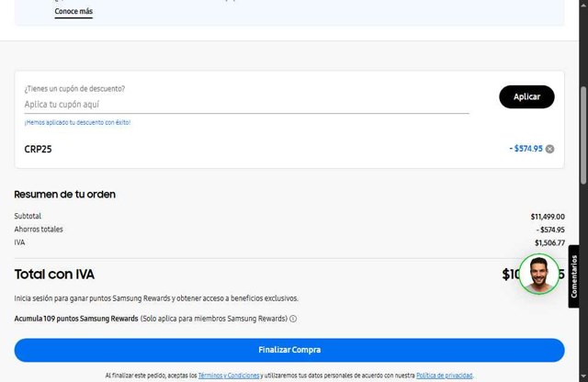Open the Samsung Rewards info icon
Screen dimensions: 588x382
point(293,319)
